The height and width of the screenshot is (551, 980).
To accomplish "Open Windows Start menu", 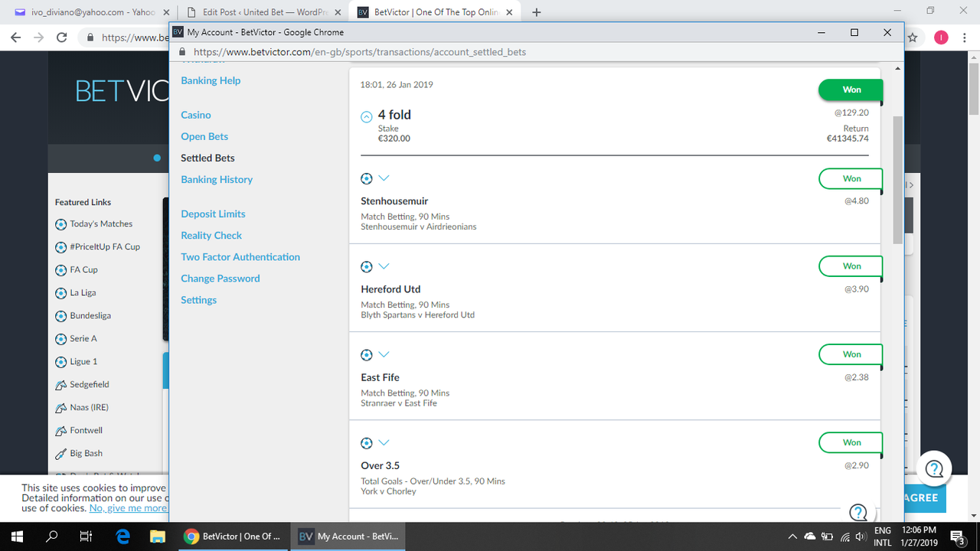I will (17, 536).
